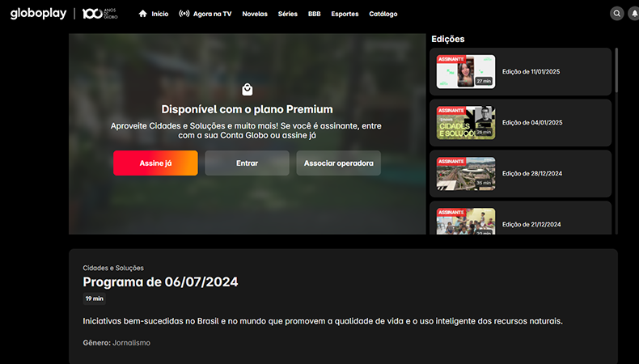Click the Cidades e Soluções program link

click(113, 268)
